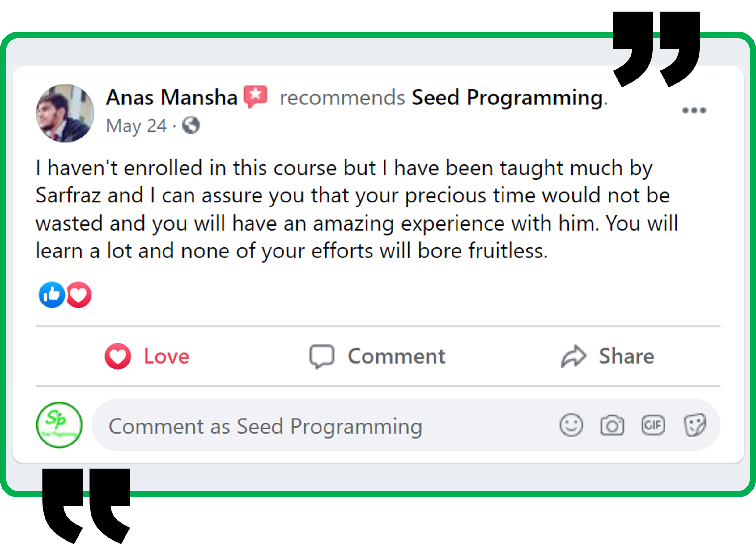Image resolution: width=756 pixels, height=553 pixels.
Task: Click the blue thumbs-up reaction icon
Action: (52, 295)
